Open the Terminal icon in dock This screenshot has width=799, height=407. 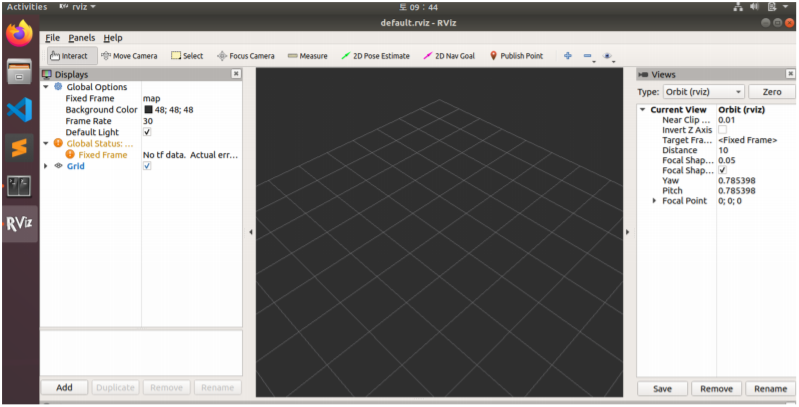20,186
